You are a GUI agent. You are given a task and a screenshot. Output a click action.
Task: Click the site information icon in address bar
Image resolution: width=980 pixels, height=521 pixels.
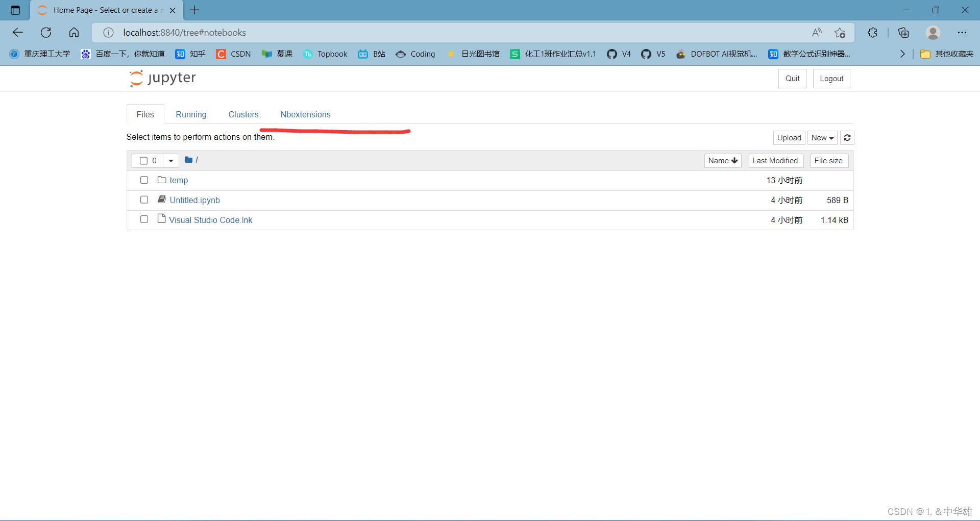click(108, 33)
